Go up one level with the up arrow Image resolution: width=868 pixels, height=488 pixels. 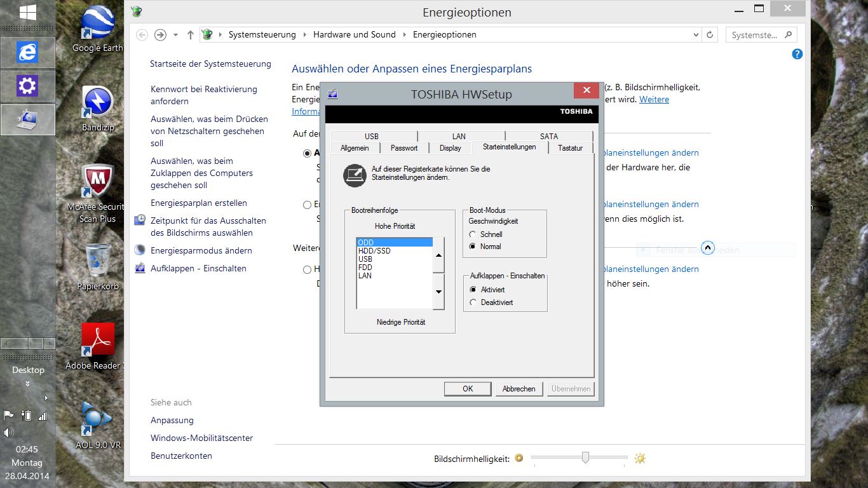click(x=191, y=35)
